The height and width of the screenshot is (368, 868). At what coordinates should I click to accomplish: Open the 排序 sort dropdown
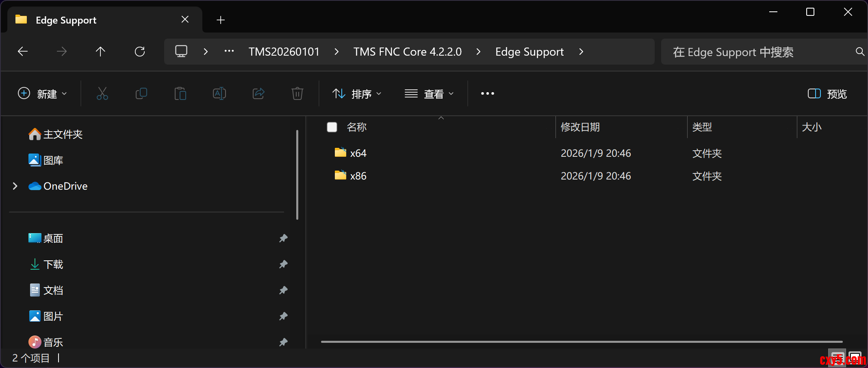[357, 94]
